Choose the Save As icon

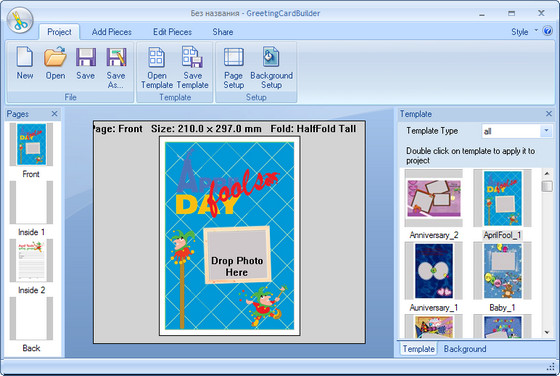pos(116,67)
